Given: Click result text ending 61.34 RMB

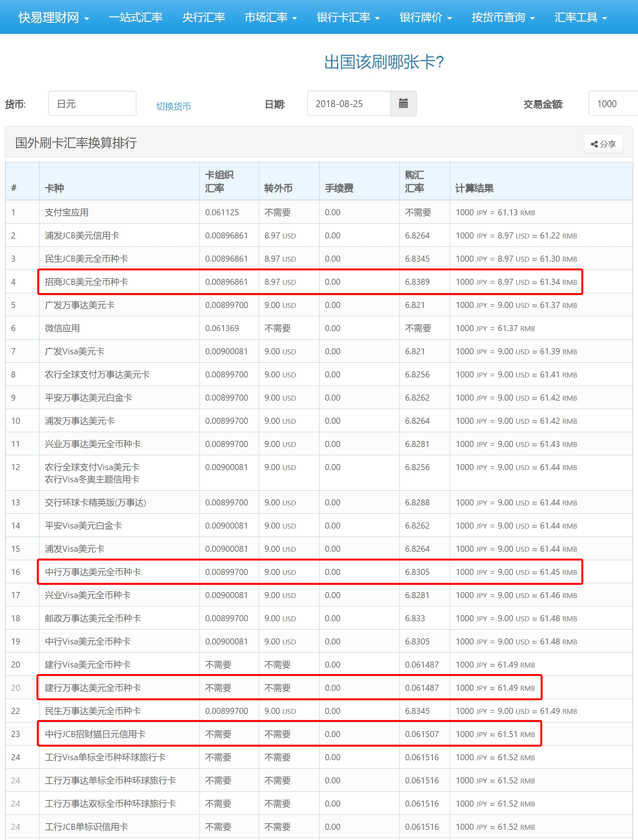Looking at the screenshot, I should [x=516, y=282].
